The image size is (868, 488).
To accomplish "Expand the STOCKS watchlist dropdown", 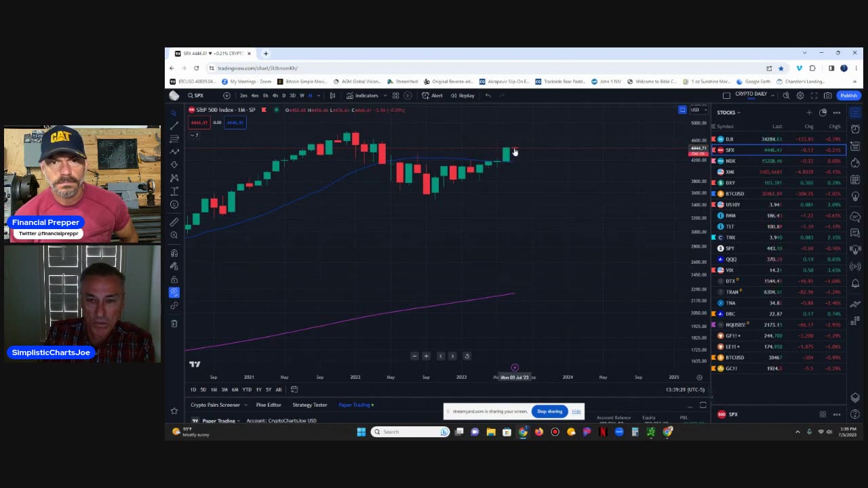I will pyautogui.click(x=729, y=113).
